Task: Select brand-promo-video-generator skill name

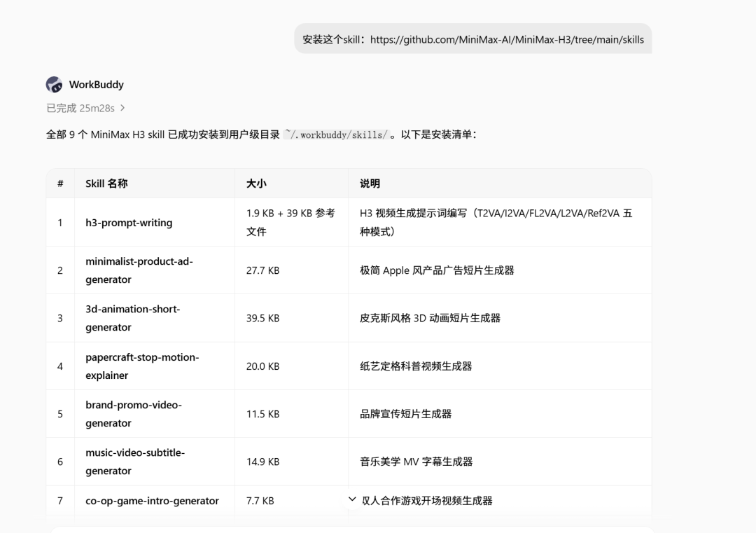Action: pos(134,414)
